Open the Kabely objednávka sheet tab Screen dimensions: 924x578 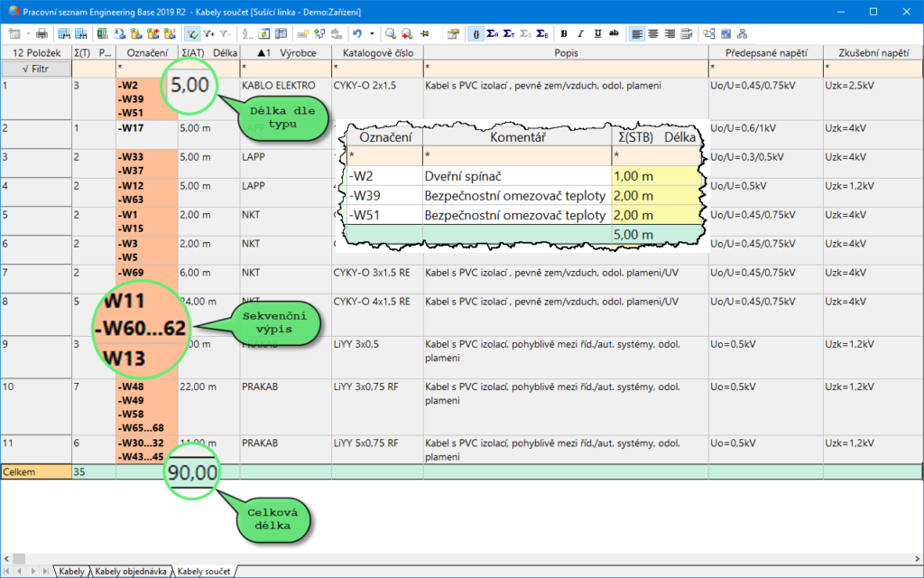coord(131,572)
